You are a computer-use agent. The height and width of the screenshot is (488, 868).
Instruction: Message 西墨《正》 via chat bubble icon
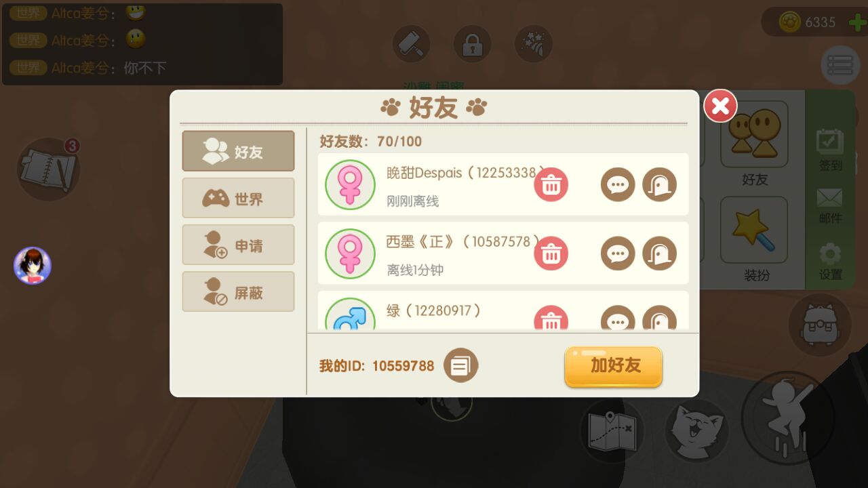618,253
